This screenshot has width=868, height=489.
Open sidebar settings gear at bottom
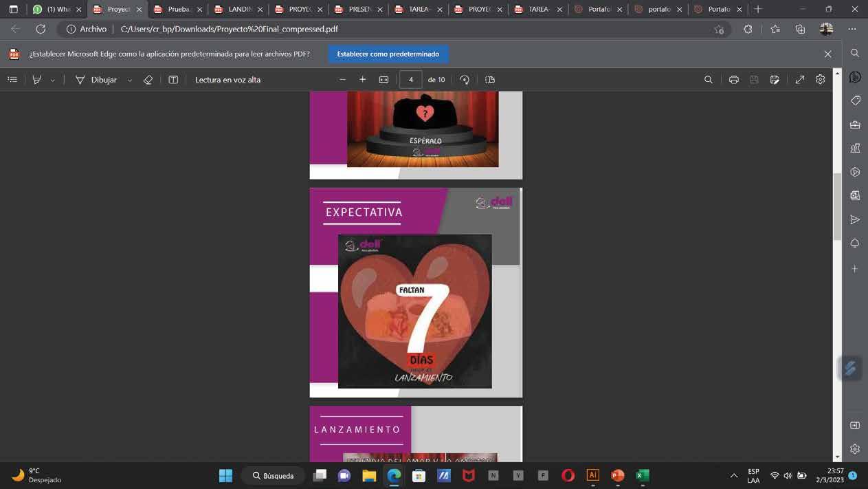click(x=855, y=449)
